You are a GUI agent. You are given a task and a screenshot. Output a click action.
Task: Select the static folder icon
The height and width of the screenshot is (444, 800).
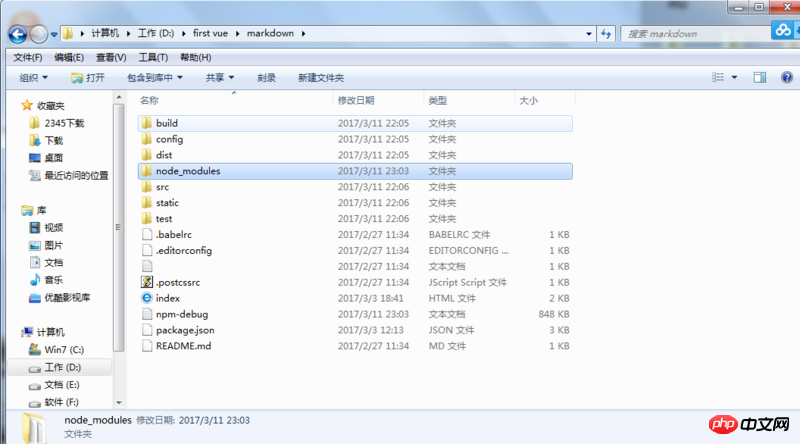point(146,203)
